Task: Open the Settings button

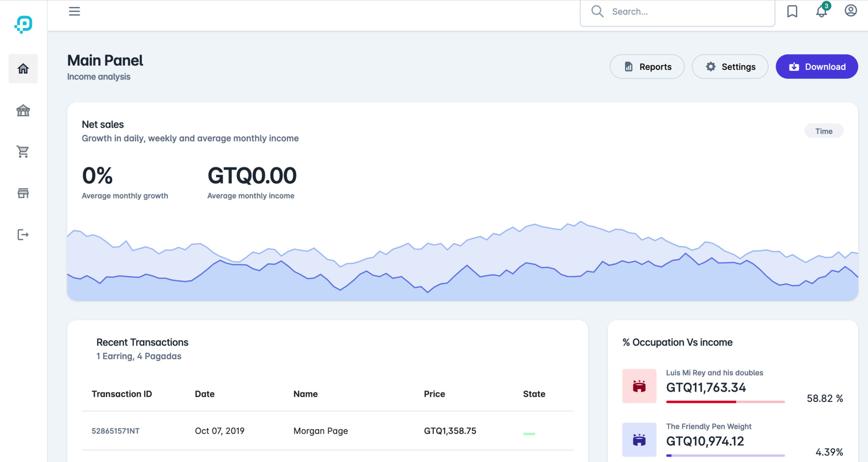Action: pos(730,67)
